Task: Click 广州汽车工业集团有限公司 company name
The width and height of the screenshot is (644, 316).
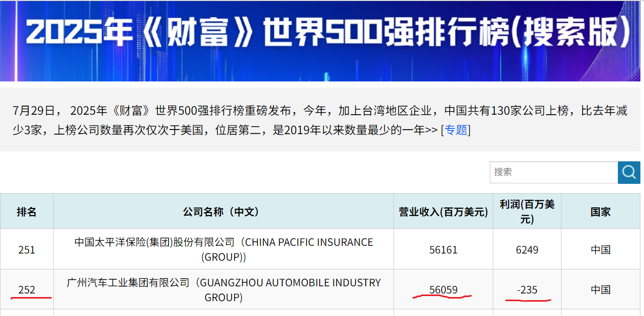Action: (x=224, y=290)
